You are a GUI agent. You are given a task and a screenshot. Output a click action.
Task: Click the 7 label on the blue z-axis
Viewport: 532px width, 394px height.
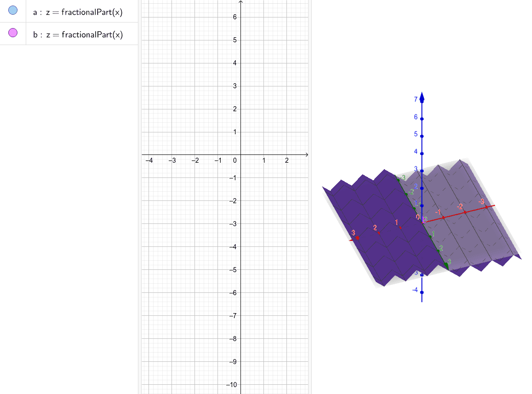click(x=416, y=99)
